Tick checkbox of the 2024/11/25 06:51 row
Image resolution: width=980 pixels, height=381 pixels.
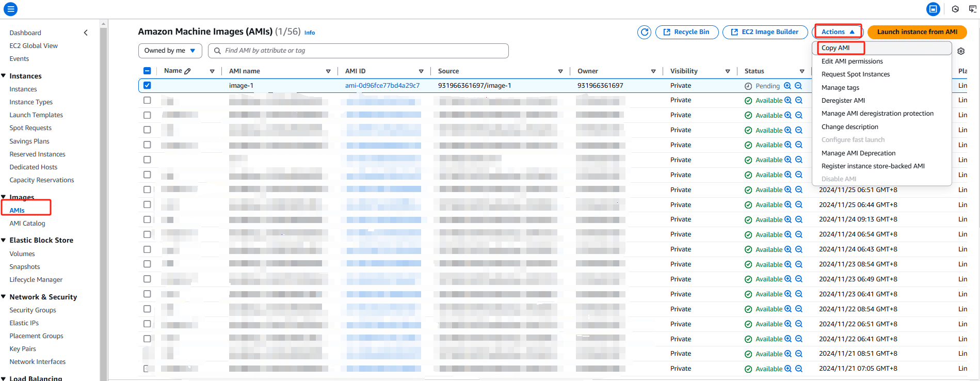coord(147,189)
